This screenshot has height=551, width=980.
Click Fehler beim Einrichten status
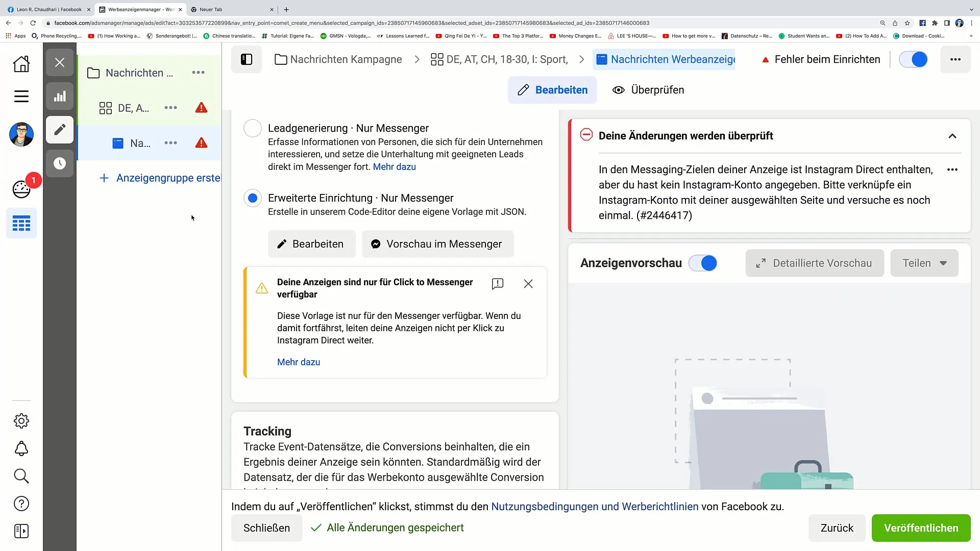821,59
